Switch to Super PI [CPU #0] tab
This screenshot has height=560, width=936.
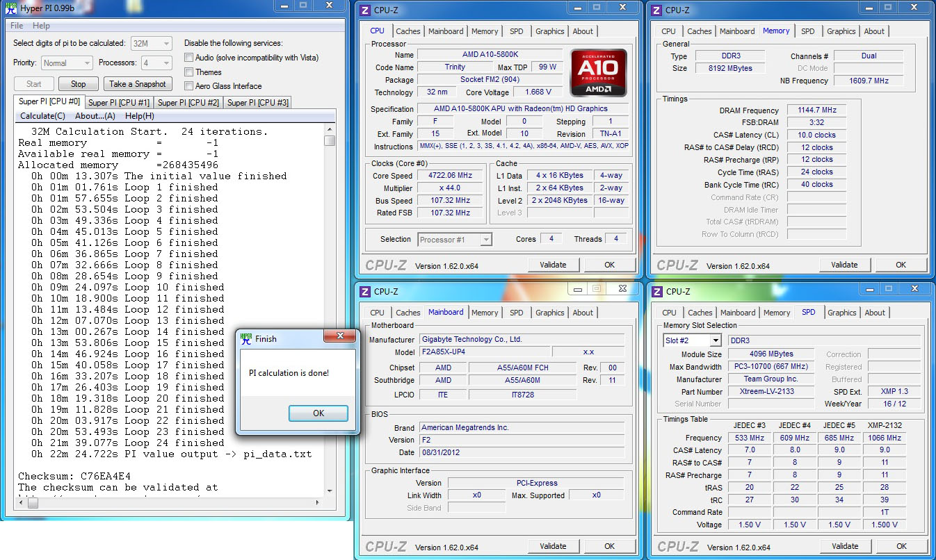[x=49, y=102]
